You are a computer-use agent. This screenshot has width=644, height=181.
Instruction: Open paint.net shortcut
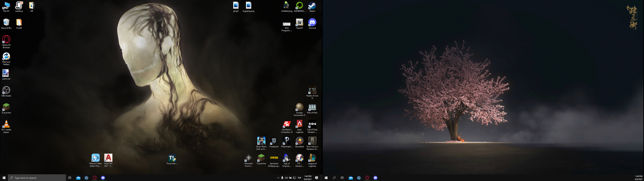tap(6, 74)
